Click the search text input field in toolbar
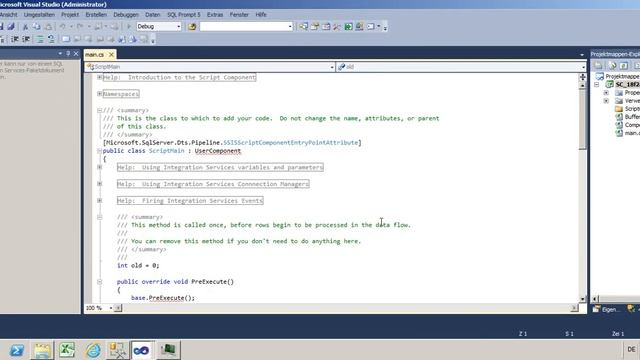 pyautogui.click(x=244, y=27)
